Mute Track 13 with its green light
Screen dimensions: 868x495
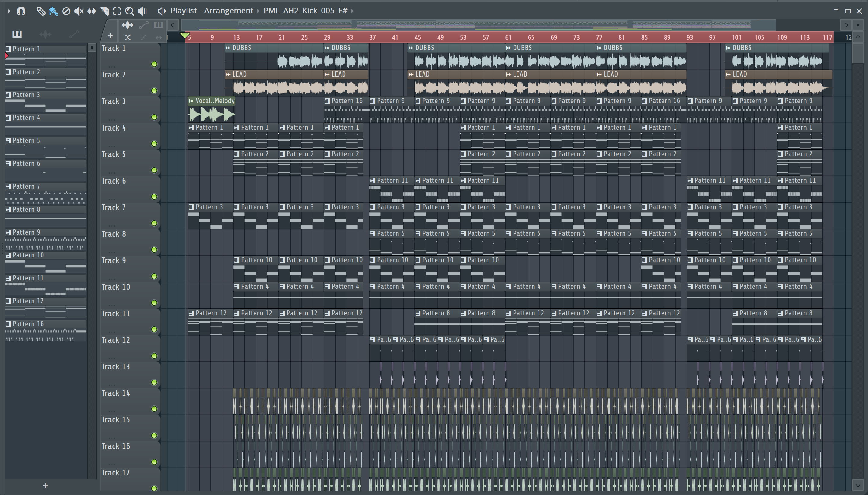pos(154,382)
